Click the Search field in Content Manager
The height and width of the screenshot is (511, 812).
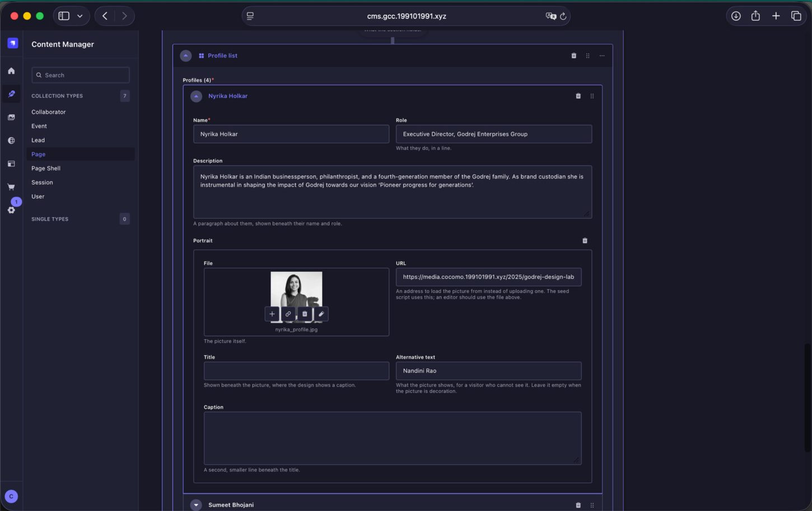81,75
